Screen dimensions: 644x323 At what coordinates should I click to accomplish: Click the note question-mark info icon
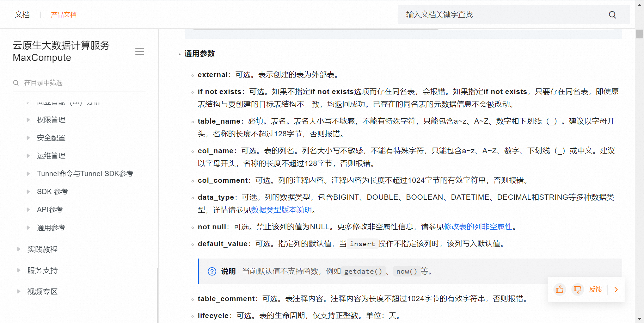pos(212,271)
